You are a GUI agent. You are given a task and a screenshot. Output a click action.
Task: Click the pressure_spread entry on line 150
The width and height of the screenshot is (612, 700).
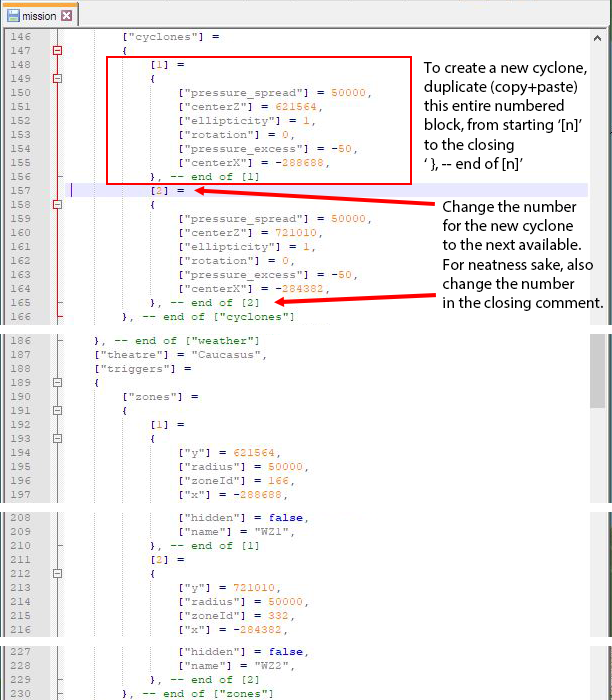(x=275, y=93)
